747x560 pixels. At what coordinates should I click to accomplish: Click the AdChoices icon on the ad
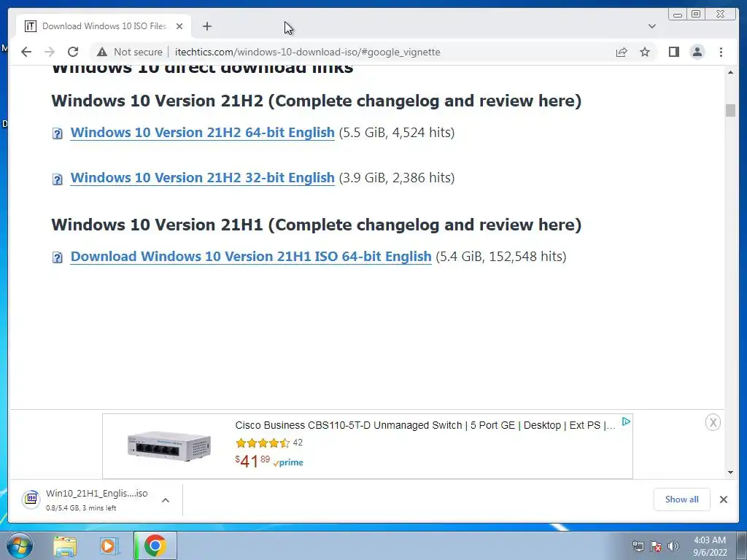[627, 421]
